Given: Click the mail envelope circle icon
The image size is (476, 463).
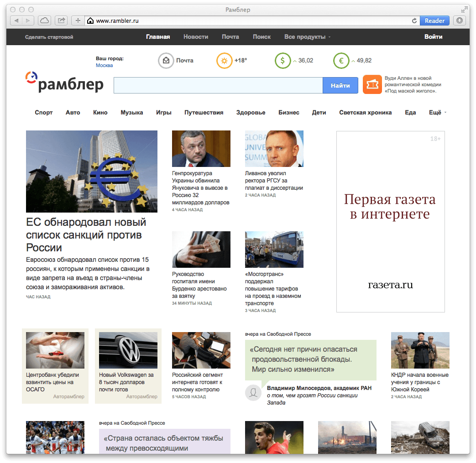Looking at the screenshot, I should (x=166, y=60).
